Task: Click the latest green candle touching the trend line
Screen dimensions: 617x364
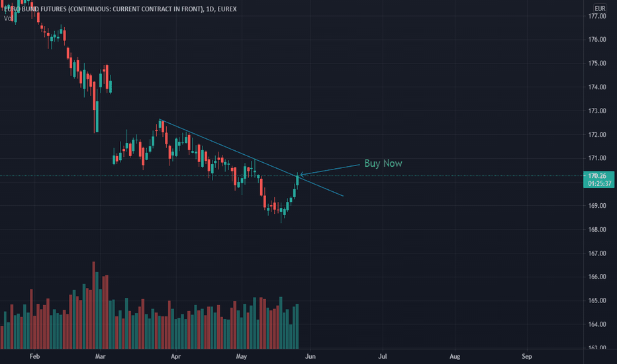Action: tap(297, 181)
